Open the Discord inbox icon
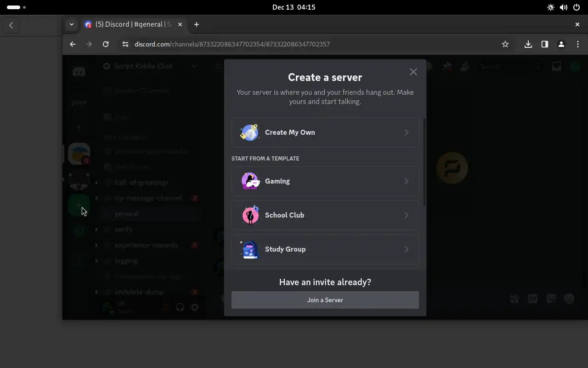 (x=556, y=66)
